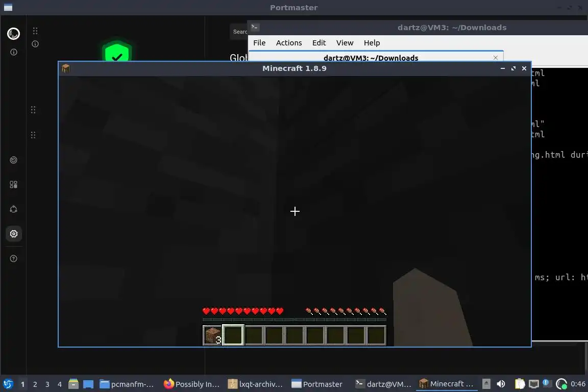The height and width of the screenshot is (392, 588).
Task: Open the removable media eject tray icon
Action: coord(486,384)
